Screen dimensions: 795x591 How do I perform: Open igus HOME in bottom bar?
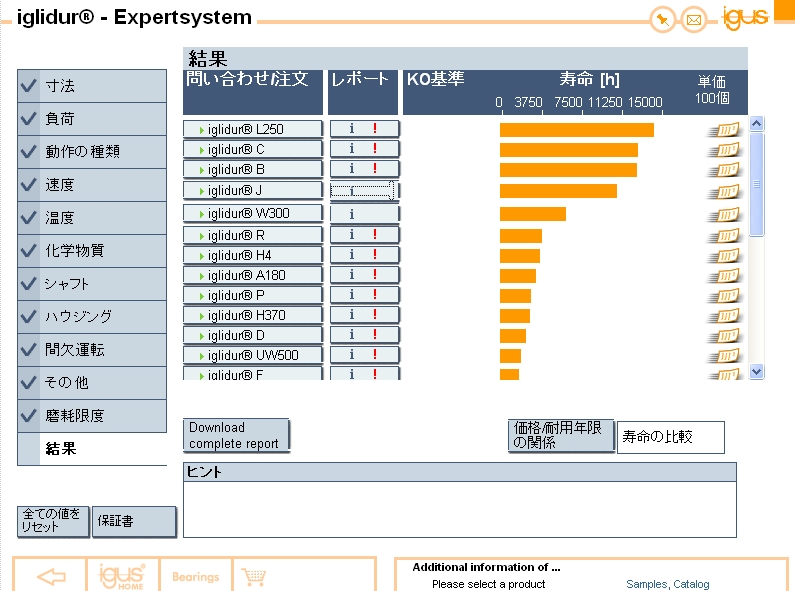tap(122, 576)
